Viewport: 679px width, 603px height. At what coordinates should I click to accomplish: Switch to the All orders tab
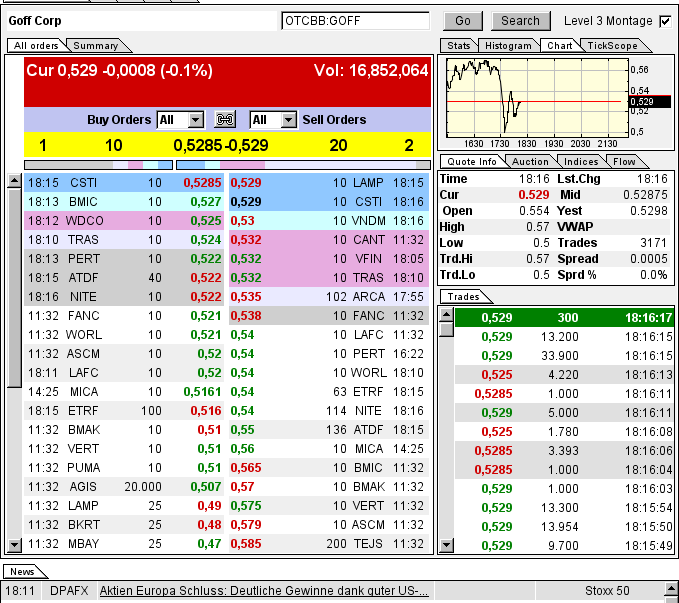pyautogui.click(x=36, y=45)
